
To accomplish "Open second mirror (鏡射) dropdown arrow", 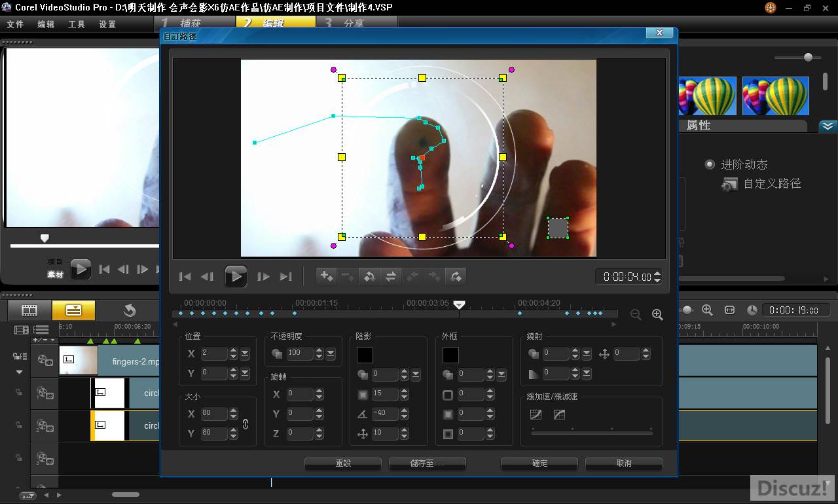I will click(x=587, y=373).
